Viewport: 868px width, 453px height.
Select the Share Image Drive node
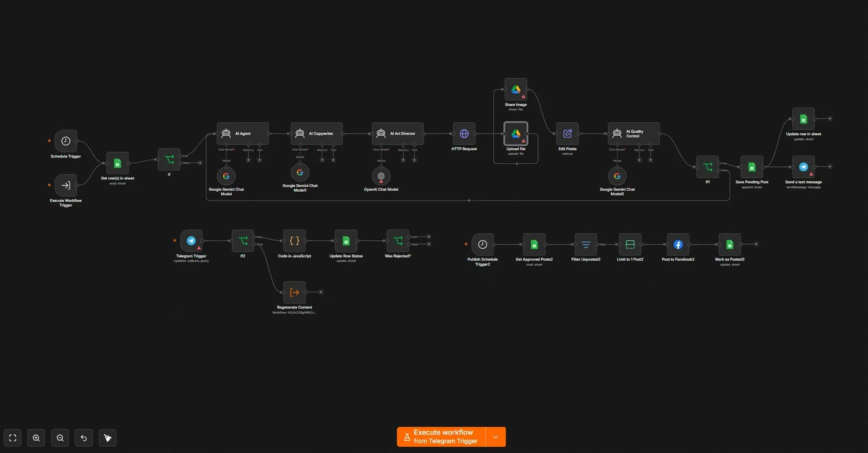click(x=516, y=89)
